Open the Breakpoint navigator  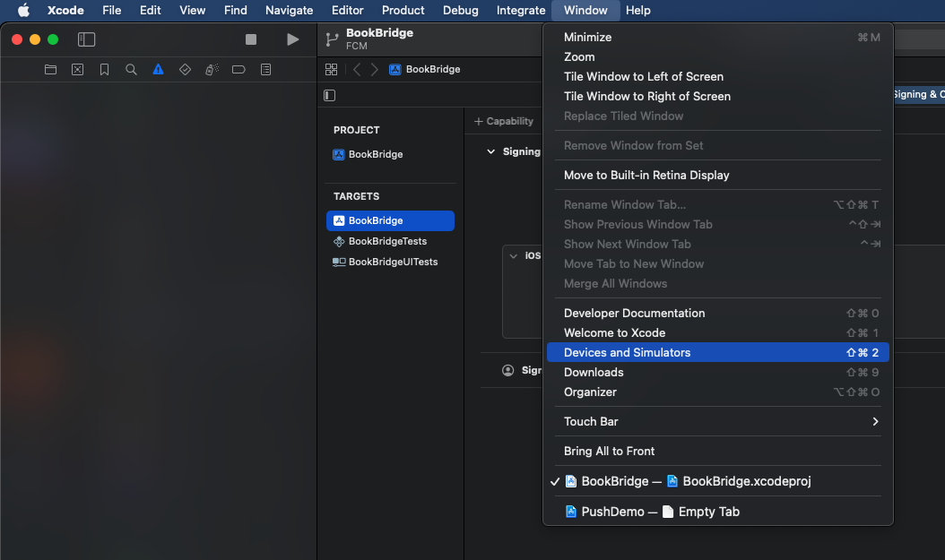(238, 70)
